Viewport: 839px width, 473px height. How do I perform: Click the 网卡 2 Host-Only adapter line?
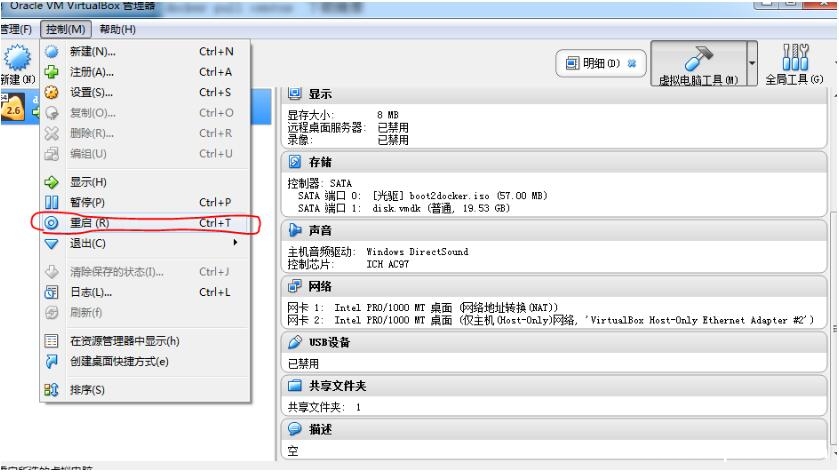click(551, 320)
